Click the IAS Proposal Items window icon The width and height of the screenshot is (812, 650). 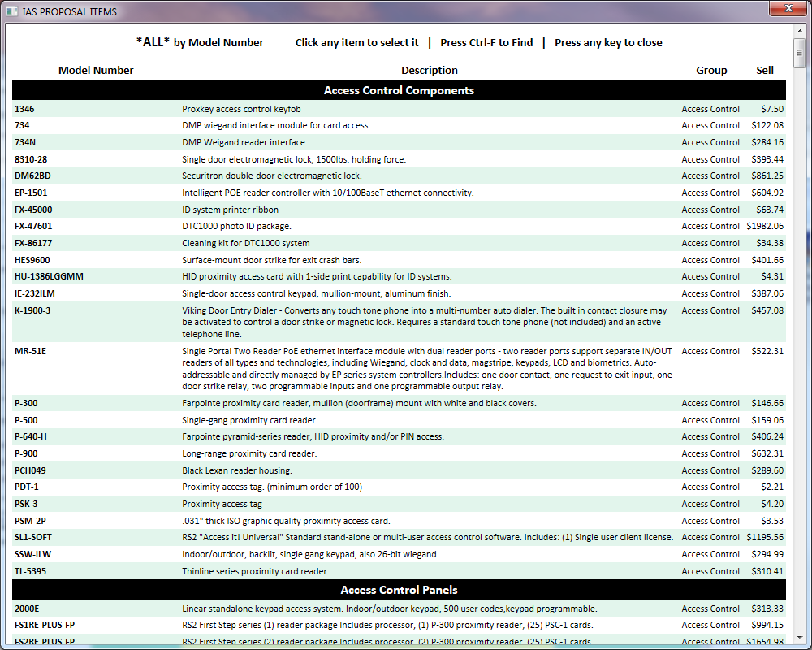tap(11, 11)
